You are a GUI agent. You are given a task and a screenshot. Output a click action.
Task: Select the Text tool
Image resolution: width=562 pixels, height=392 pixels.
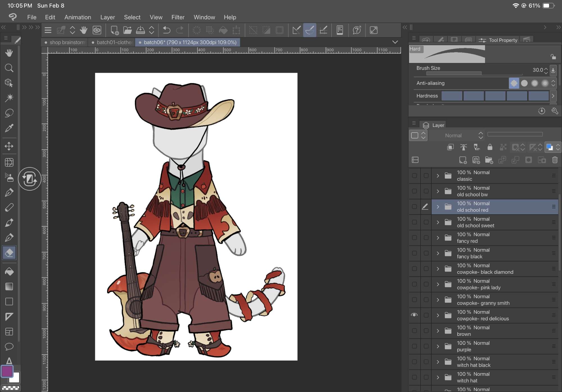[x=9, y=361]
